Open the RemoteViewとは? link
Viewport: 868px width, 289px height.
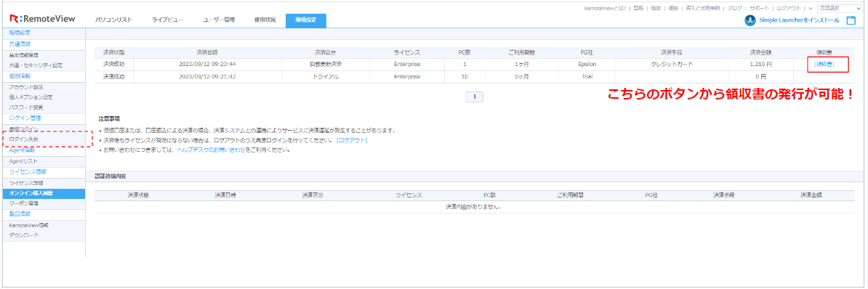[x=605, y=8]
